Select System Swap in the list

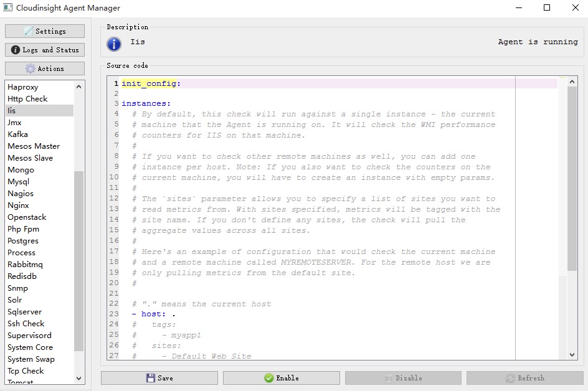40,359
